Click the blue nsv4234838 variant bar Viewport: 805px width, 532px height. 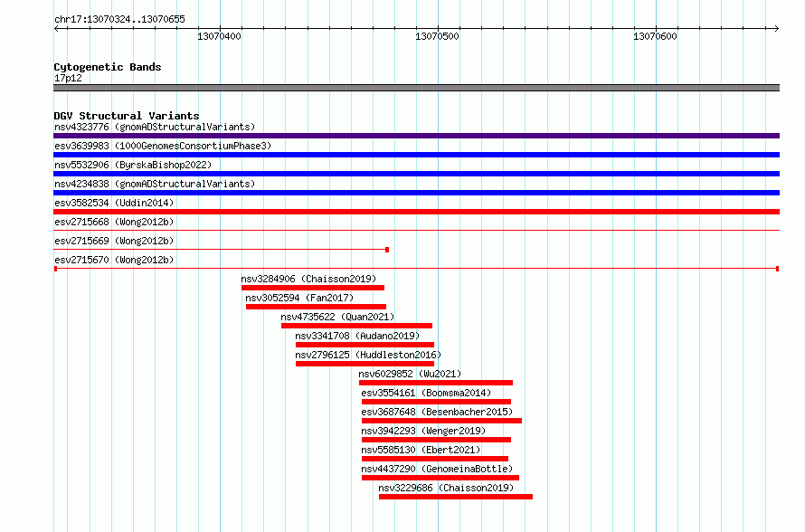point(416,193)
